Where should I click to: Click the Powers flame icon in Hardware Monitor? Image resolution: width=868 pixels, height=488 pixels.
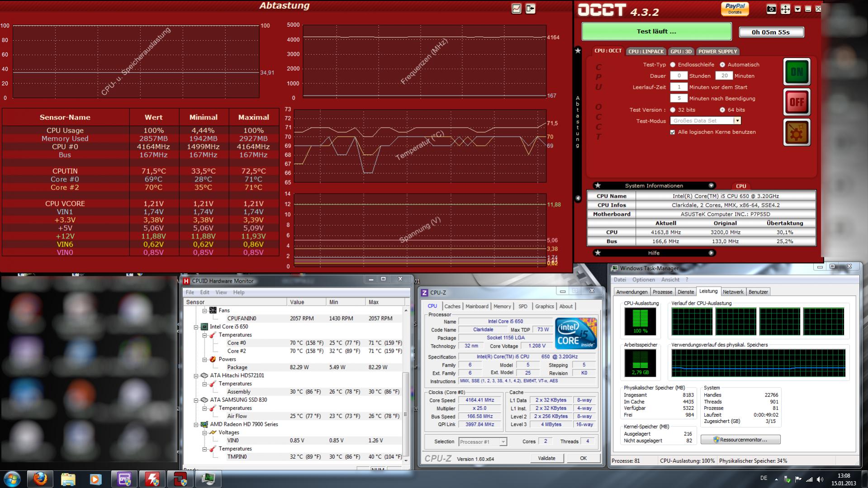[x=213, y=359]
